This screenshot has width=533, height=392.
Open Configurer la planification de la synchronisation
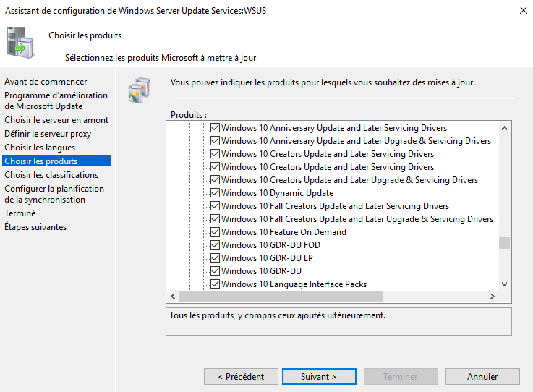point(54,194)
